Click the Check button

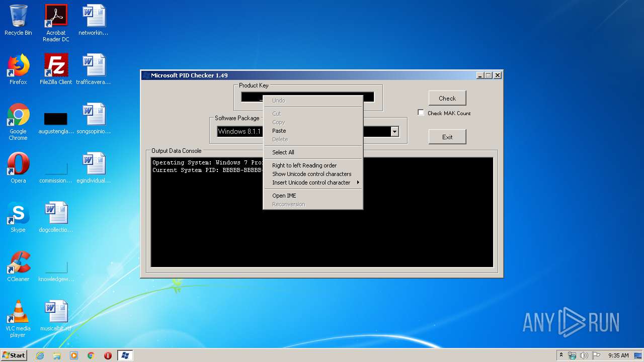(x=447, y=98)
